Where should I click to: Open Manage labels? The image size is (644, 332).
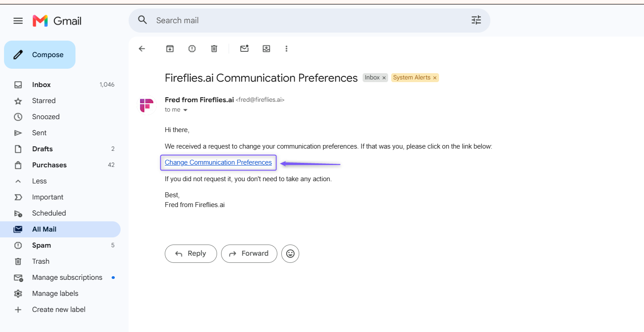click(60, 294)
